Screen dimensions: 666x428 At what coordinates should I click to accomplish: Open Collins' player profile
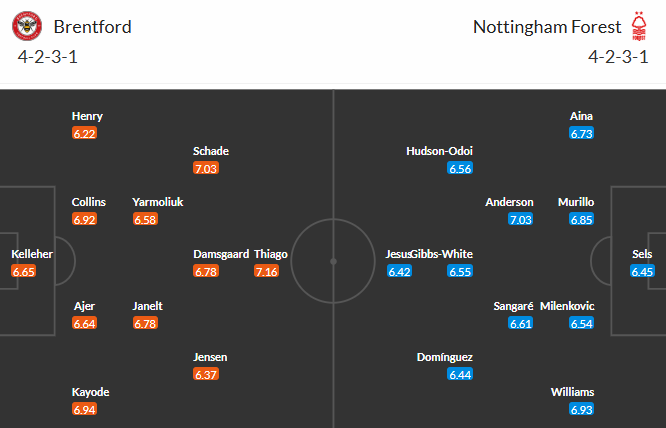(88, 202)
